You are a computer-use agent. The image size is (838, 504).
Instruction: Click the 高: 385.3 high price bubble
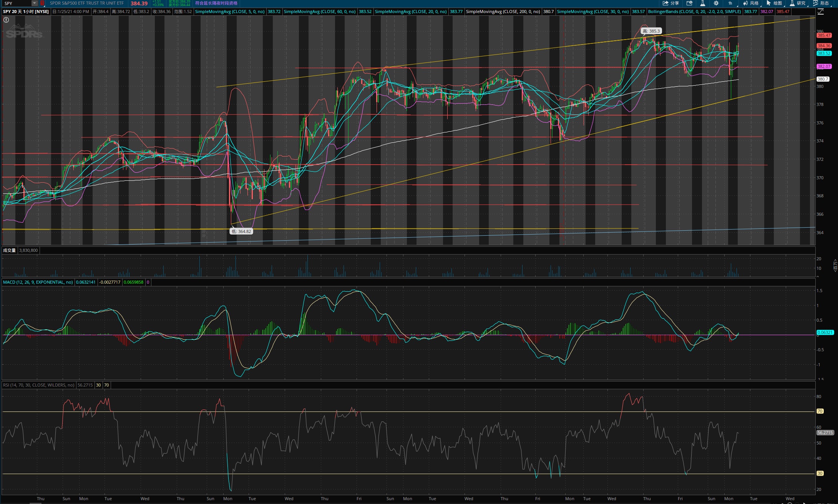click(x=651, y=31)
